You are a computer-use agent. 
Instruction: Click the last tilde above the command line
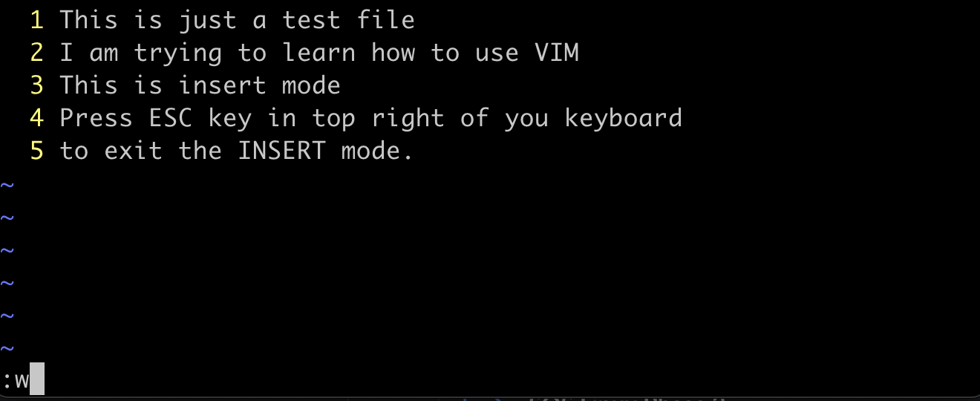7,348
